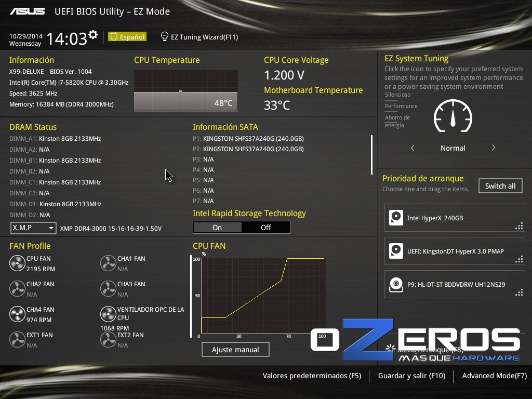Select the UEFI: KingstonDT HyperX 3.0 PMAP entry
The width and height of the screenshot is (532, 399).
(455, 251)
